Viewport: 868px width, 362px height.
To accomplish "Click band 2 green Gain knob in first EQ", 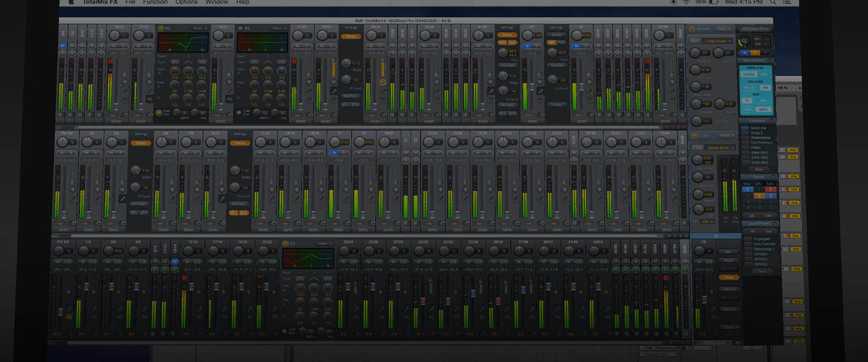I will (188, 71).
